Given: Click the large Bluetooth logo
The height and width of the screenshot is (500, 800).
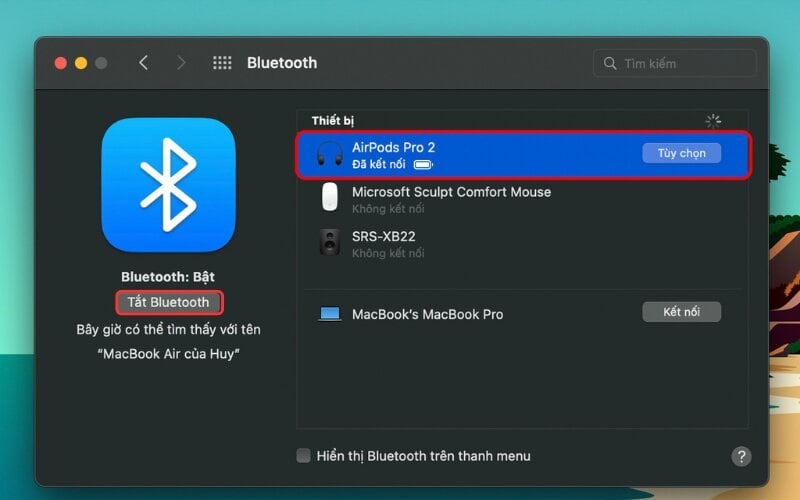Looking at the screenshot, I should (168, 185).
